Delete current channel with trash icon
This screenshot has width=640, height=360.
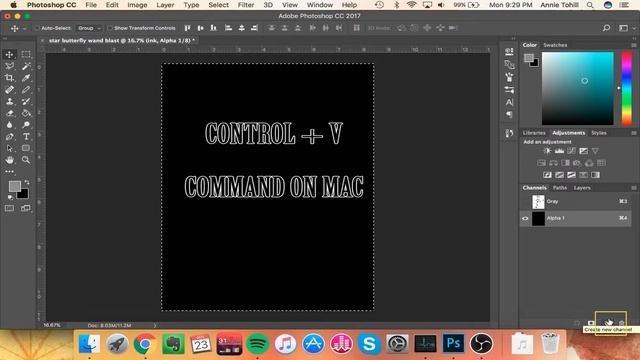click(x=622, y=323)
